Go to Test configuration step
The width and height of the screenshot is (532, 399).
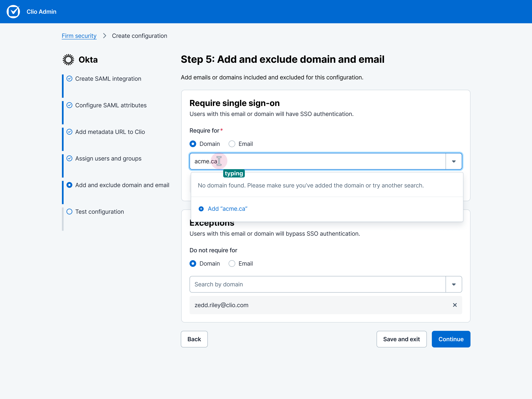click(100, 212)
